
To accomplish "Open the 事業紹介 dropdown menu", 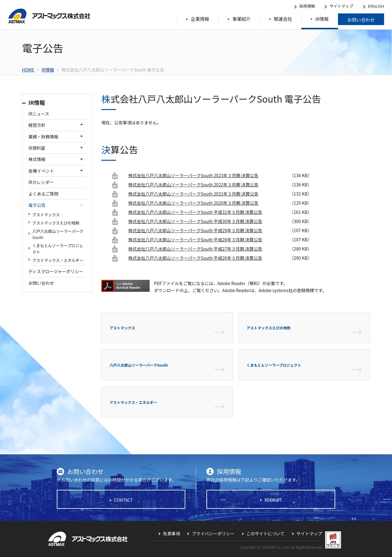I will (x=239, y=19).
